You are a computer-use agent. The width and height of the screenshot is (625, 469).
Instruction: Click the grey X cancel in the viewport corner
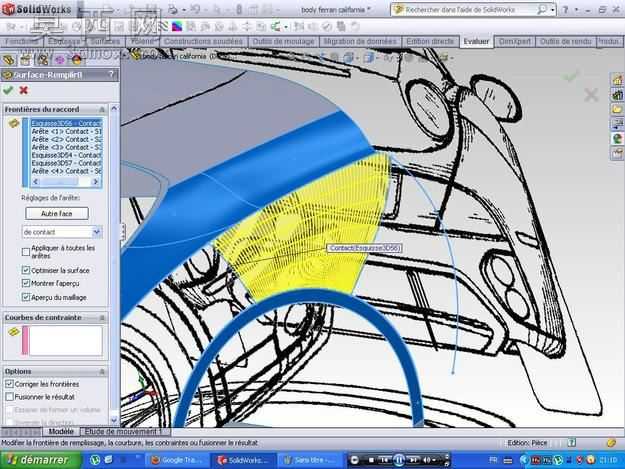pos(591,95)
